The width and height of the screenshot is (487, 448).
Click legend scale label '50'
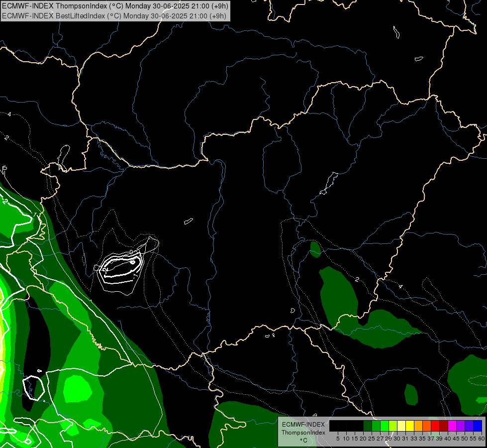465,439
